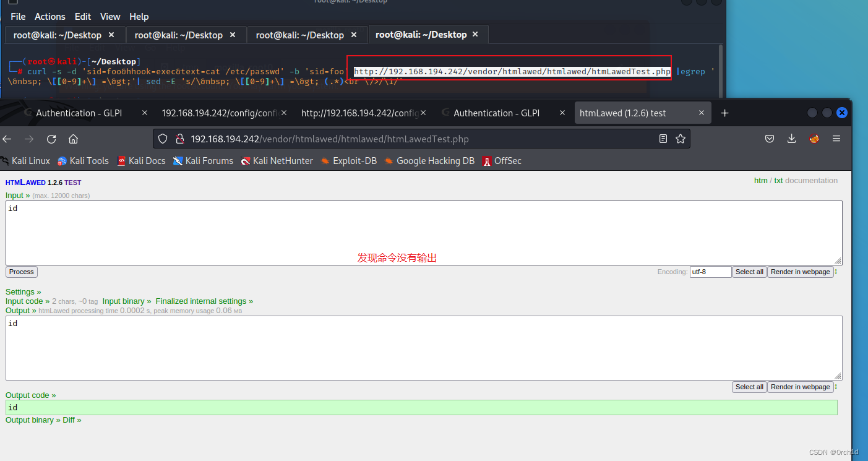Click the Process button

point(22,272)
